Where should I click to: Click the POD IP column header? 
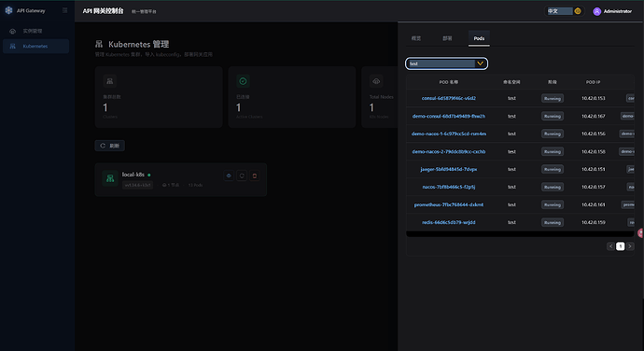[593, 82]
